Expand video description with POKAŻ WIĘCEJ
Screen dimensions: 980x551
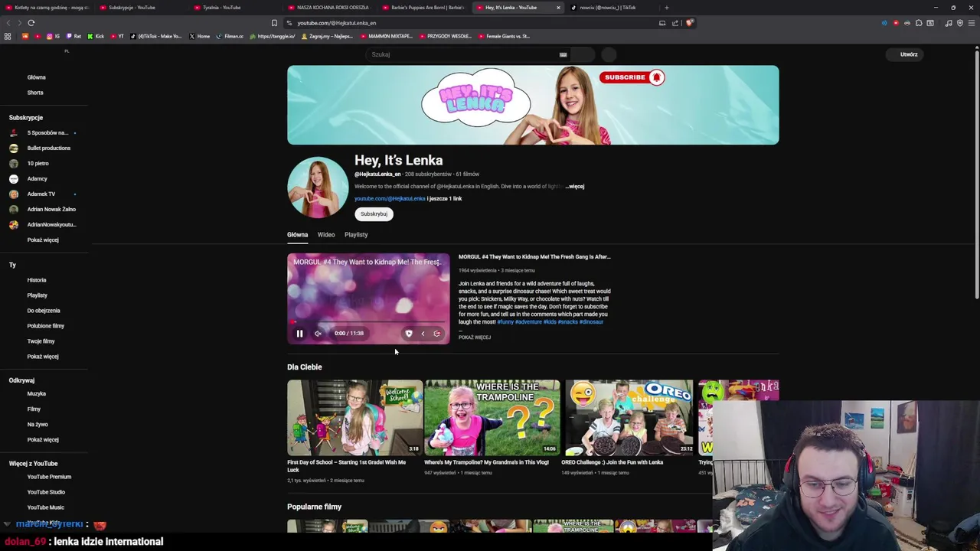(475, 337)
